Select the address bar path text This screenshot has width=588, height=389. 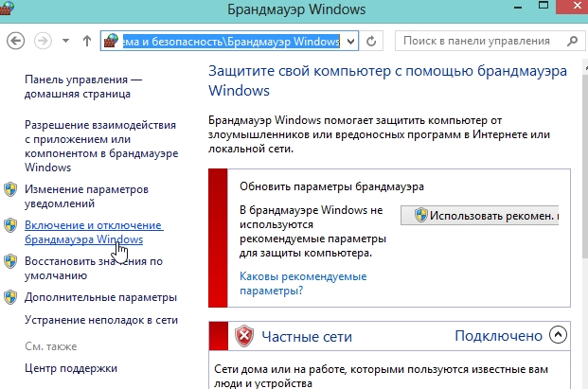point(231,41)
